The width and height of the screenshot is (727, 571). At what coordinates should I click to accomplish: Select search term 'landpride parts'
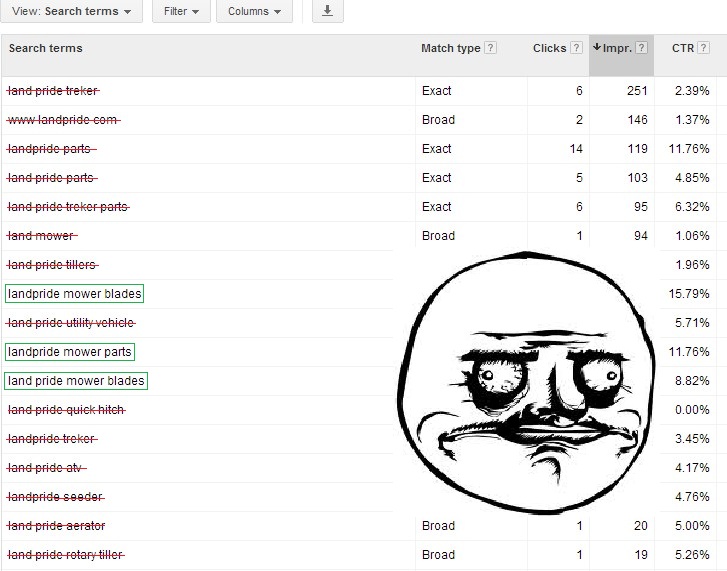point(51,149)
